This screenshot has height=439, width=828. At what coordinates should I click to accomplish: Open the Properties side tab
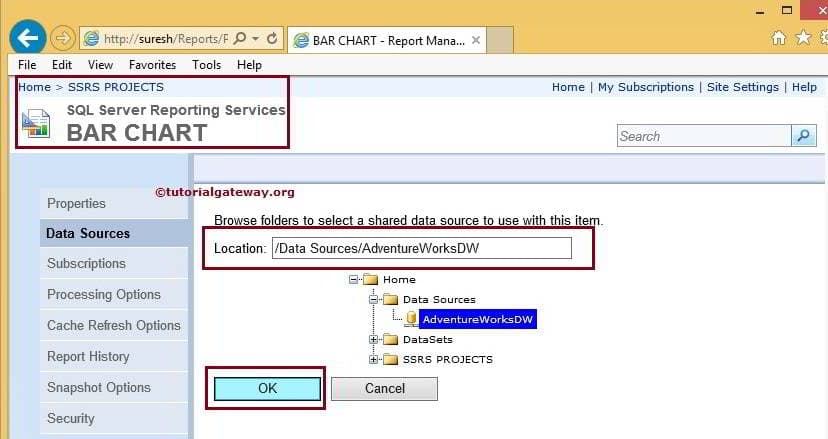(x=114, y=203)
